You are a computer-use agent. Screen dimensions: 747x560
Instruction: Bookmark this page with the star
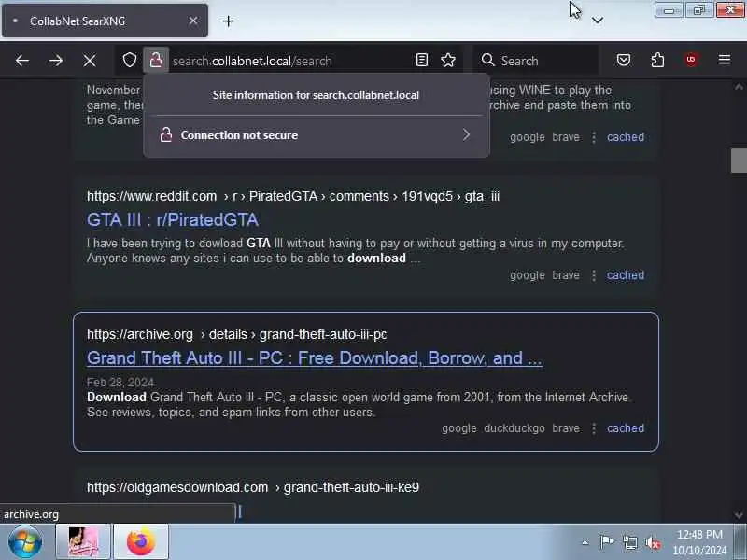click(x=448, y=60)
